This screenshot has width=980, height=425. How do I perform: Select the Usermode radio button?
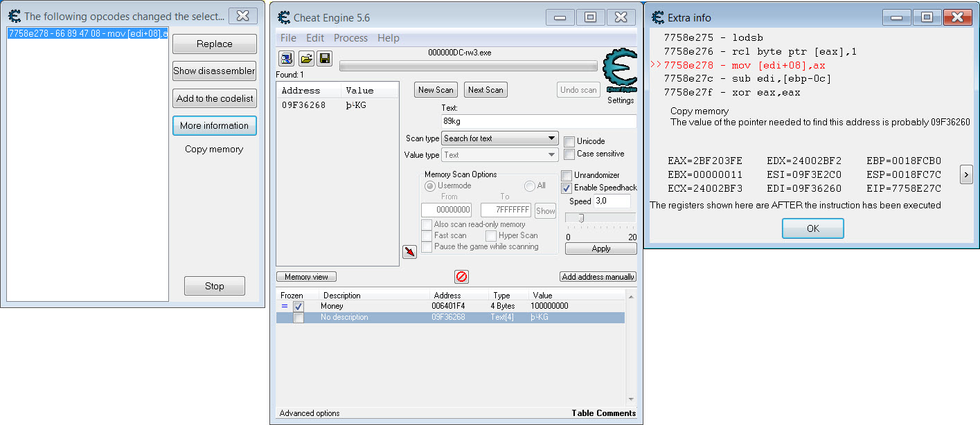(x=430, y=186)
